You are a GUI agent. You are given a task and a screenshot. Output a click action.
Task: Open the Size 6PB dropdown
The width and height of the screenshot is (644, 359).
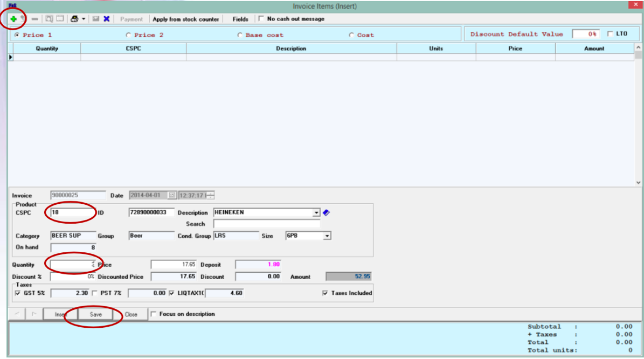(x=327, y=236)
